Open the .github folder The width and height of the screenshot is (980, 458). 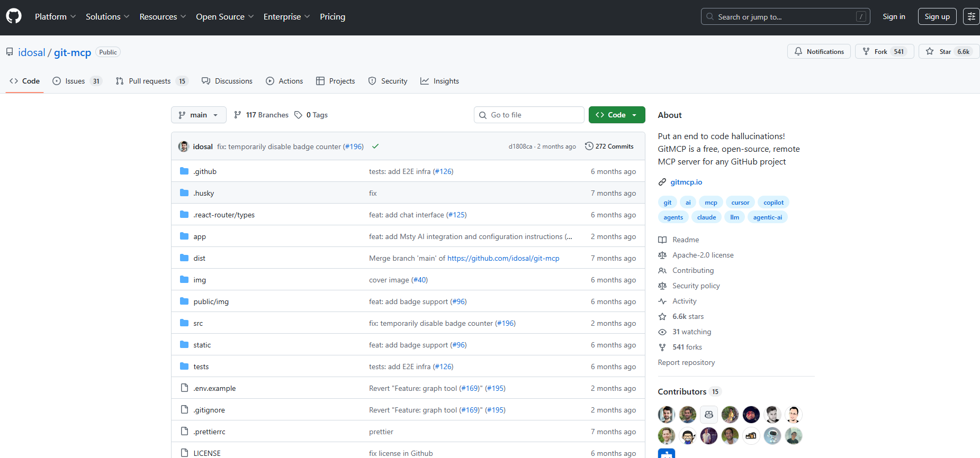point(205,171)
